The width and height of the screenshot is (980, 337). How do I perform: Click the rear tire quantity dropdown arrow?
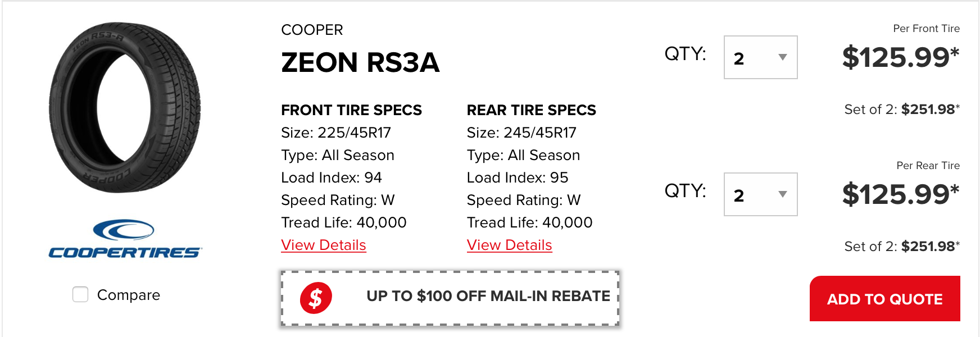pyautogui.click(x=782, y=194)
